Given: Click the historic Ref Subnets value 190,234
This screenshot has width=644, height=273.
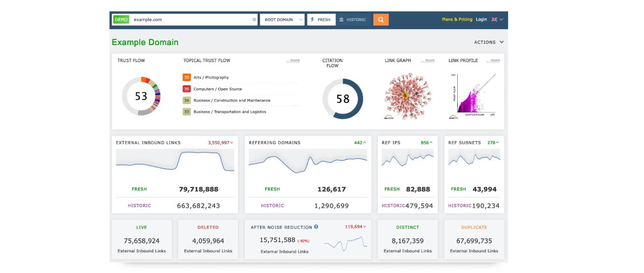Looking at the screenshot, I should click(x=486, y=206).
